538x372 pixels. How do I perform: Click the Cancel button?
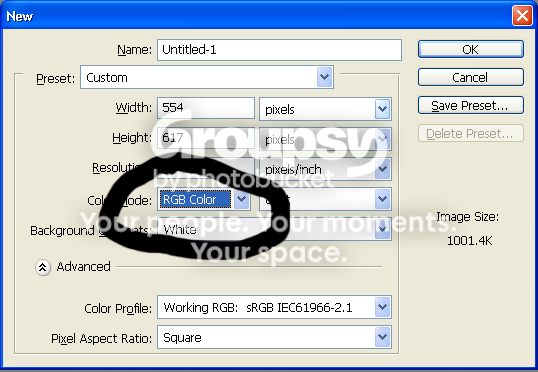click(x=471, y=78)
